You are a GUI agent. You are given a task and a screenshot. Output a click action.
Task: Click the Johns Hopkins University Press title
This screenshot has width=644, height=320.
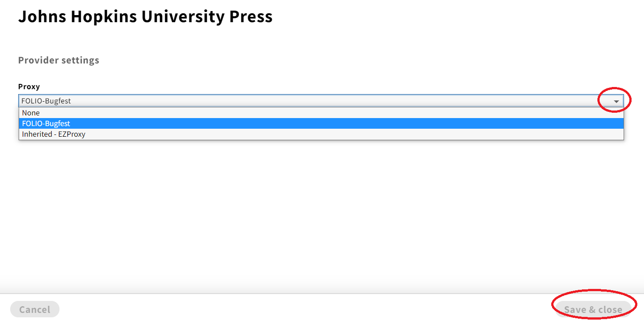[145, 16]
